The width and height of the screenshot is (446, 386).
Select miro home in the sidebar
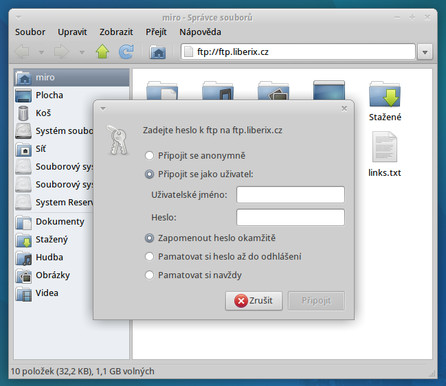[72, 77]
